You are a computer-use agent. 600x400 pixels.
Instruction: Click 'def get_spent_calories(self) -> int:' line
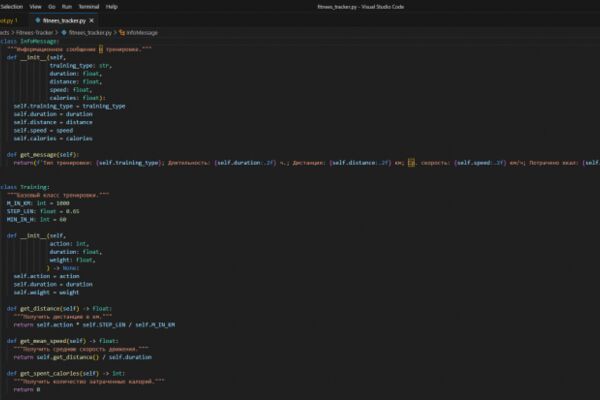pyautogui.click(x=66, y=373)
